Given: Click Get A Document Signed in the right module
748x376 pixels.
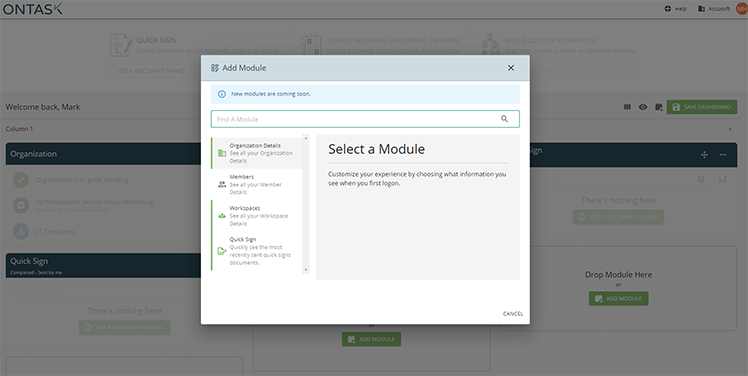Looking at the screenshot, I should [x=618, y=217].
